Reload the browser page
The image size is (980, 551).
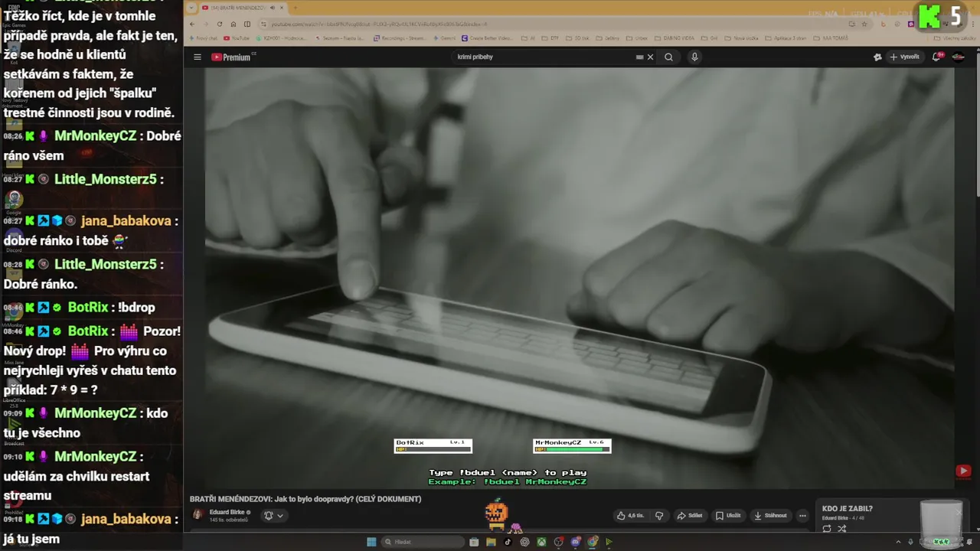(x=219, y=24)
